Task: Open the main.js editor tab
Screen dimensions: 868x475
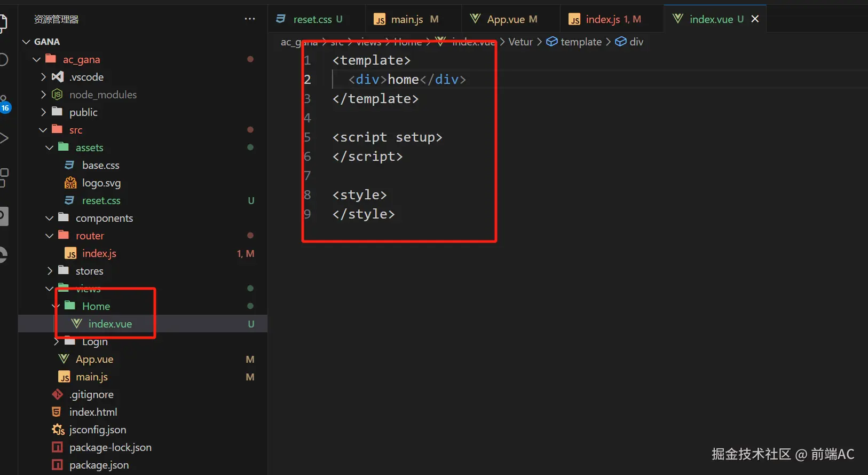Action: click(407, 19)
